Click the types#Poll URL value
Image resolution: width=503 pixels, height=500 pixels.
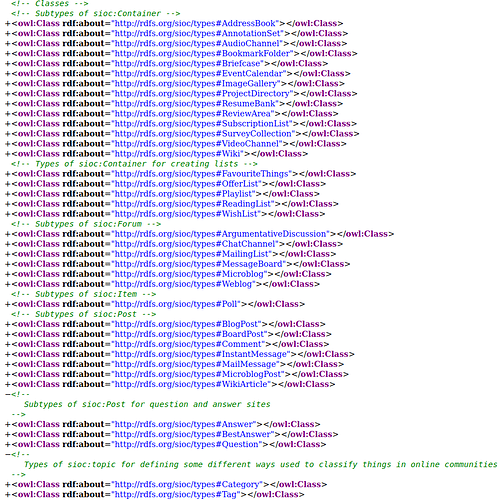[176, 304]
